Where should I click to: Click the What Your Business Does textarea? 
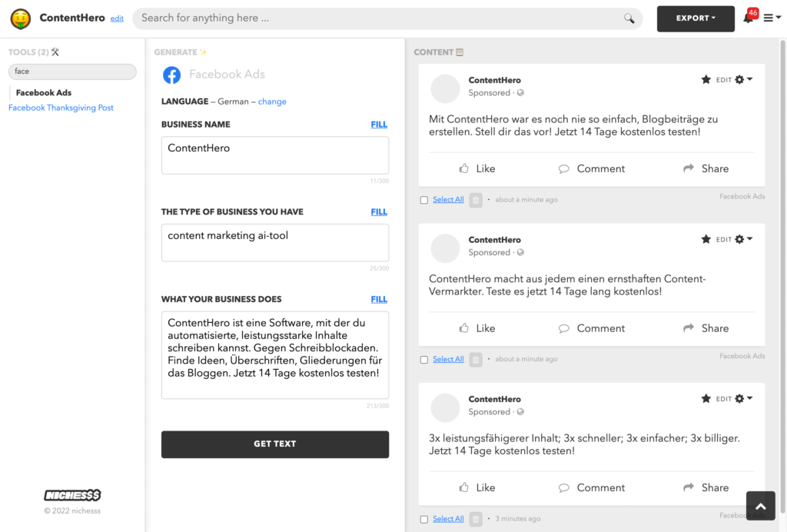(275, 355)
